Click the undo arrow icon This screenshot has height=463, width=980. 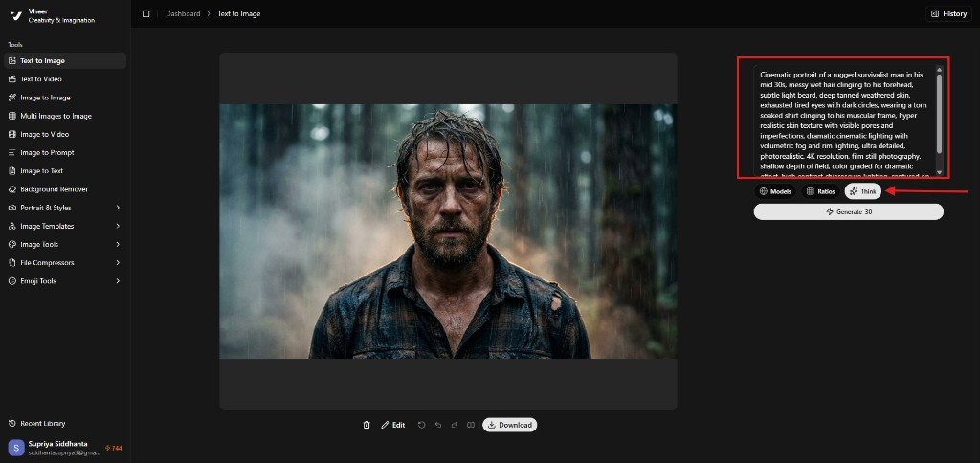438,425
